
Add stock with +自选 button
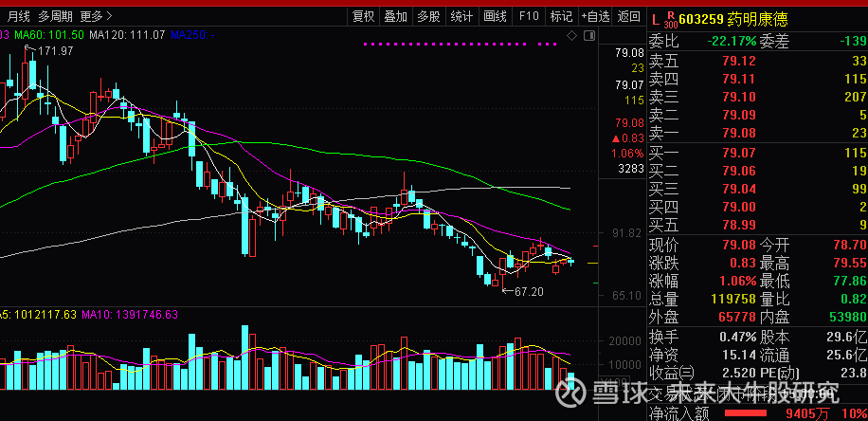click(x=595, y=17)
